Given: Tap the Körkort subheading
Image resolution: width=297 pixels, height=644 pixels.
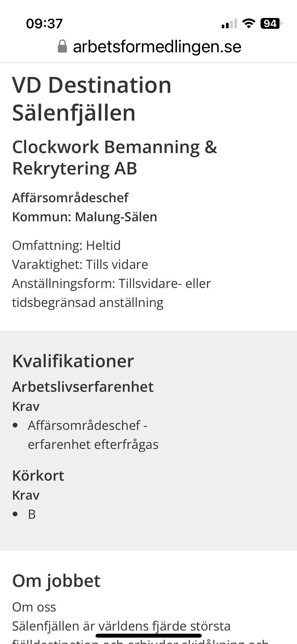Looking at the screenshot, I should [x=38, y=476].
